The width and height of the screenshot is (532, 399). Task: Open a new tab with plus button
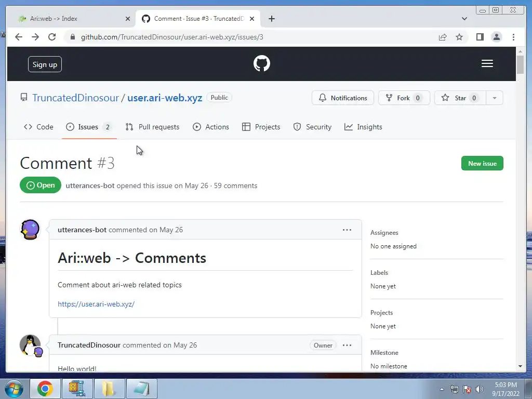point(271,19)
